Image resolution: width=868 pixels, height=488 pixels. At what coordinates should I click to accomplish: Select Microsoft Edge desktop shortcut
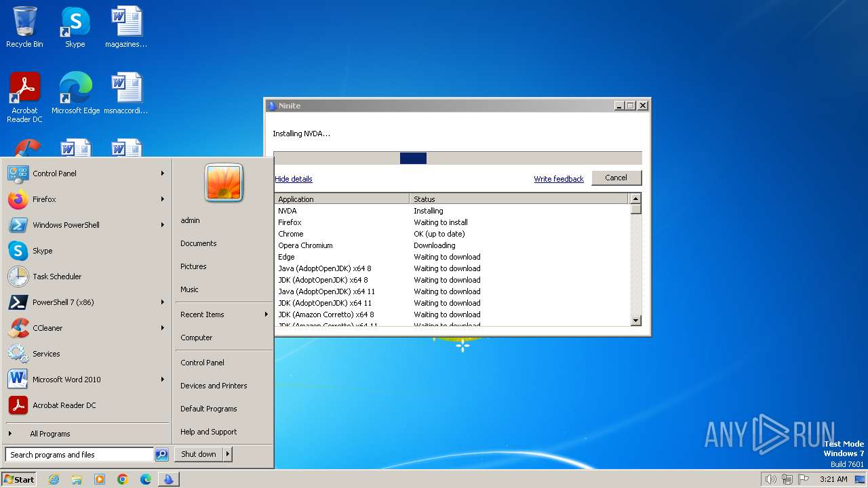75,94
